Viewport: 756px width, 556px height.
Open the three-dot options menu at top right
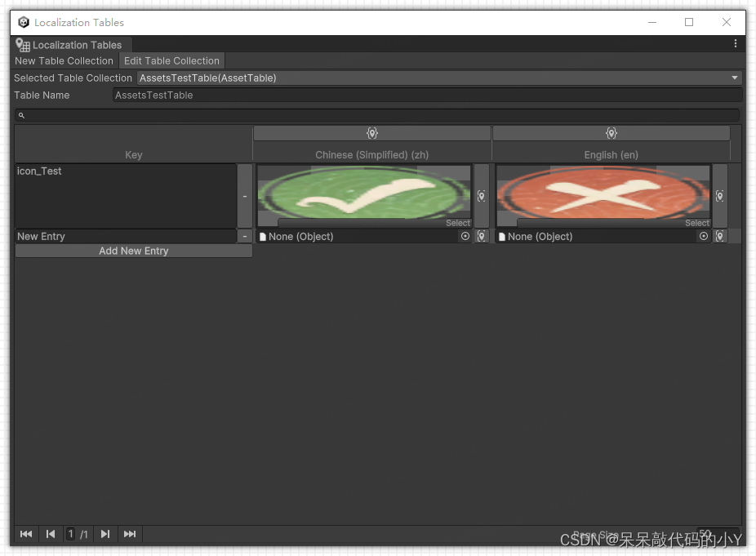(734, 43)
